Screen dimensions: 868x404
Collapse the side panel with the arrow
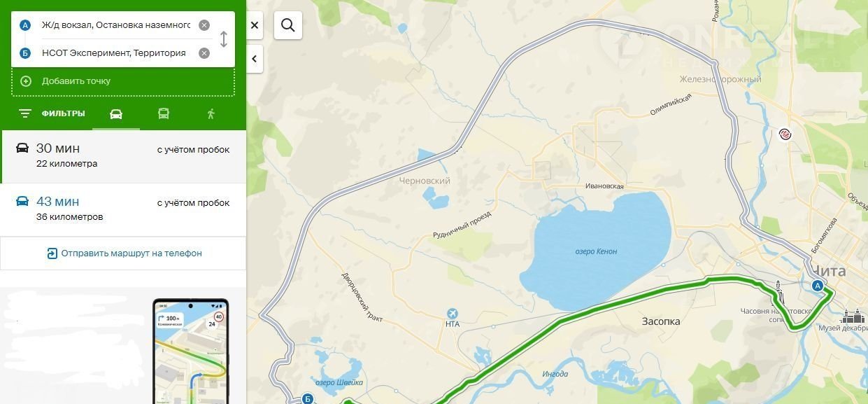click(x=255, y=60)
